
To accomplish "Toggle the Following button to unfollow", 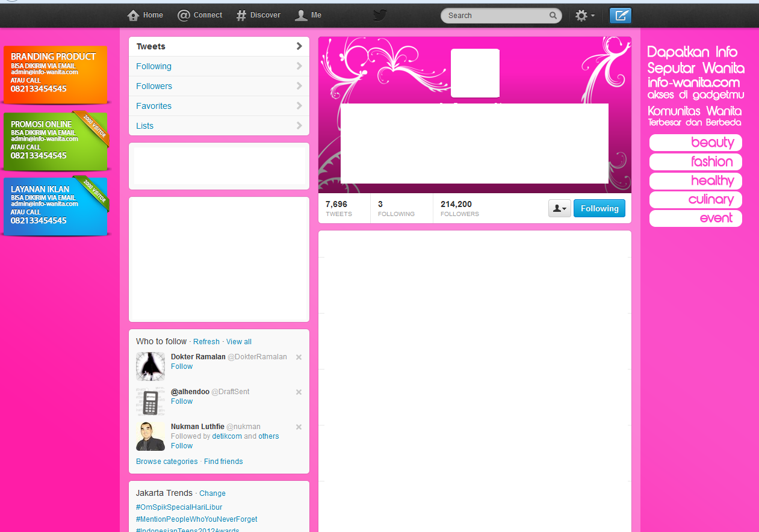I will click(599, 208).
